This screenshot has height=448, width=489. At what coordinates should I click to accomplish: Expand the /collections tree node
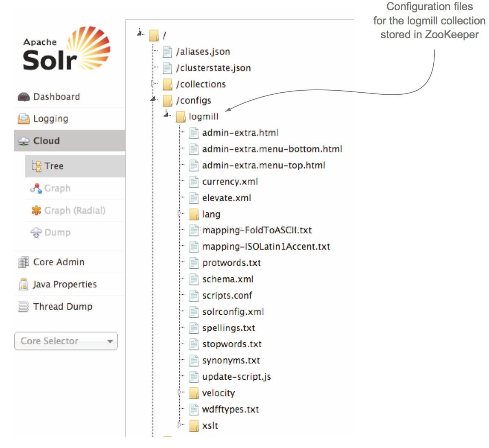153,83
